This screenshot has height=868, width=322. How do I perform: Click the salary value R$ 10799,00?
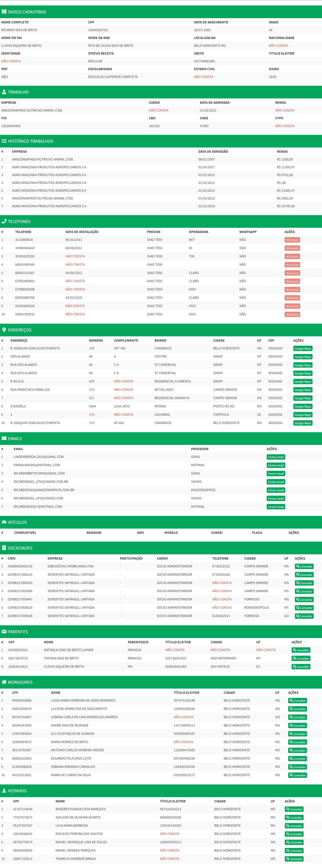286,206
